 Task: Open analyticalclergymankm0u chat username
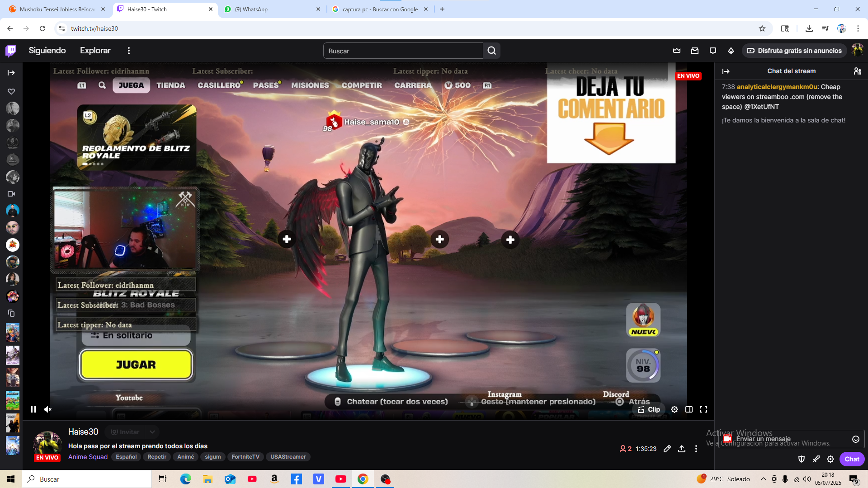point(777,87)
